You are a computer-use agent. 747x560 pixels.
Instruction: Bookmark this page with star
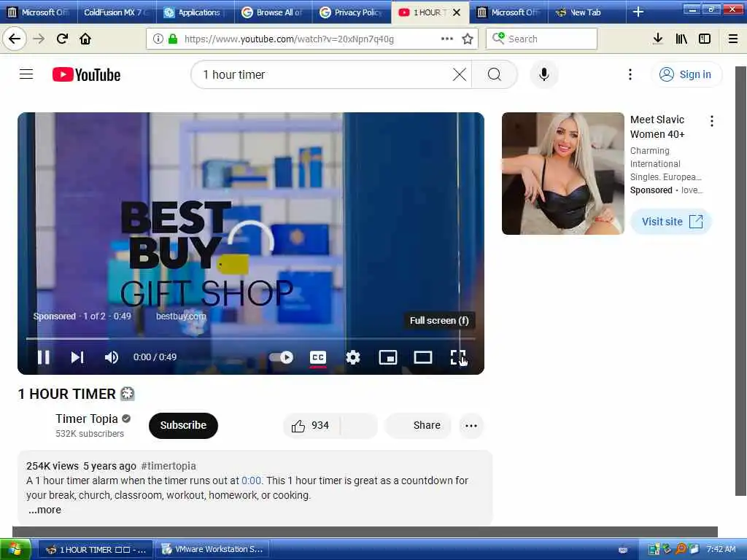[x=468, y=39]
